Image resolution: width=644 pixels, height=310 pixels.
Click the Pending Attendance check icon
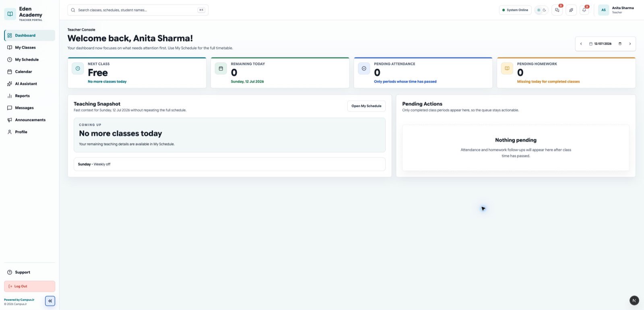click(x=364, y=68)
